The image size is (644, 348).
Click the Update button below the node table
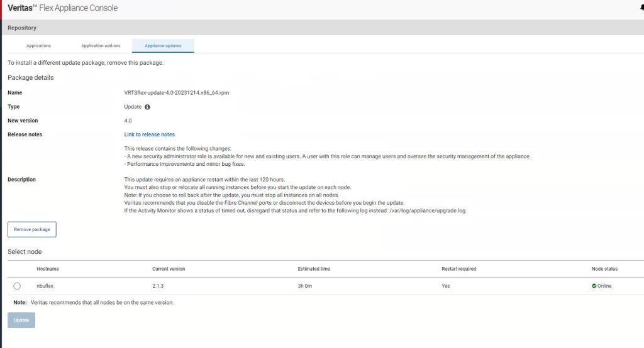tap(21, 320)
